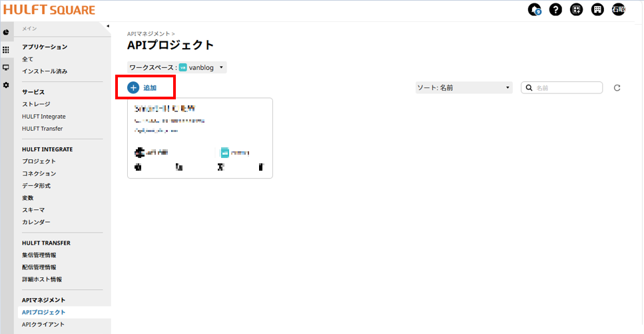Go to データ形式 menu item

(x=36, y=185)
